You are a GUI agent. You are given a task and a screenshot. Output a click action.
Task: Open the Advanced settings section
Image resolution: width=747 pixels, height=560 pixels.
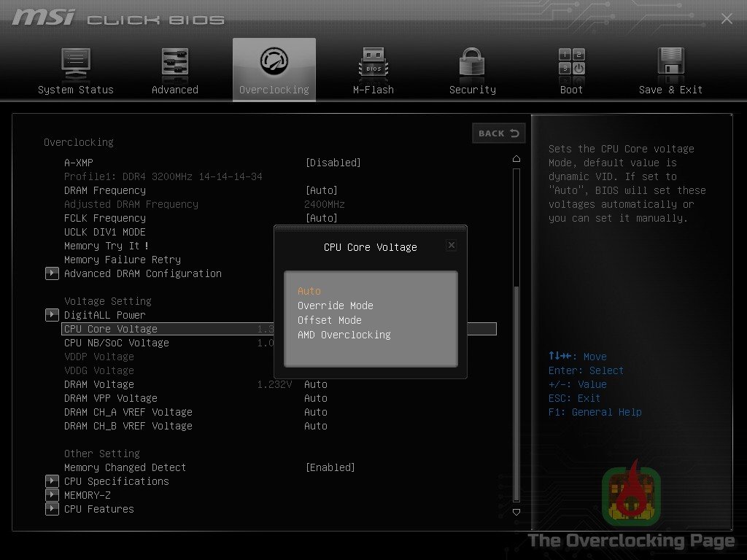174,69
